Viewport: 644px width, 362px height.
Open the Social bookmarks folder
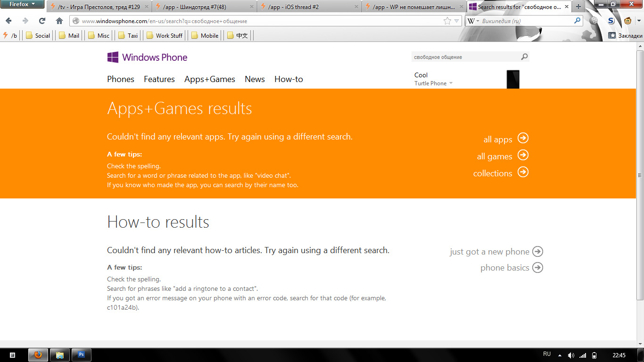tap(38, 35)
